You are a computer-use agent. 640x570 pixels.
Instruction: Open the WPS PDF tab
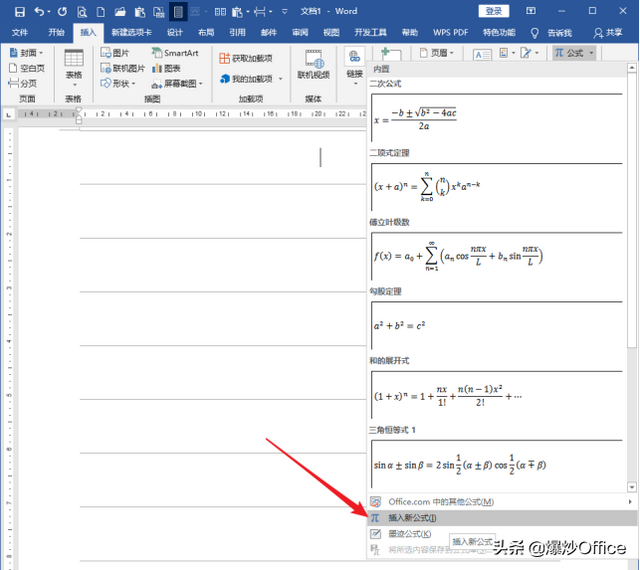pos(451,32)
